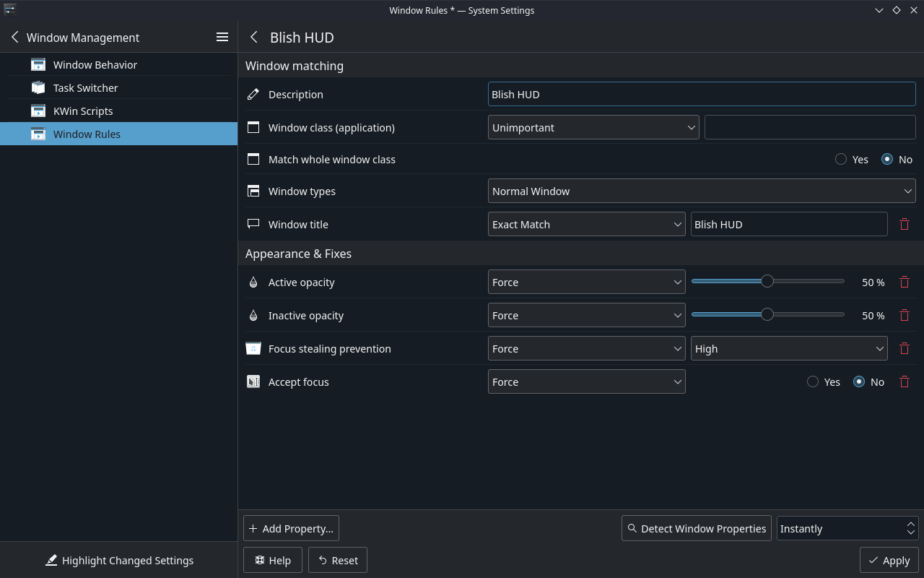Delete the Inactive opacity property
924x578 pixels.
tap(905, 315)
